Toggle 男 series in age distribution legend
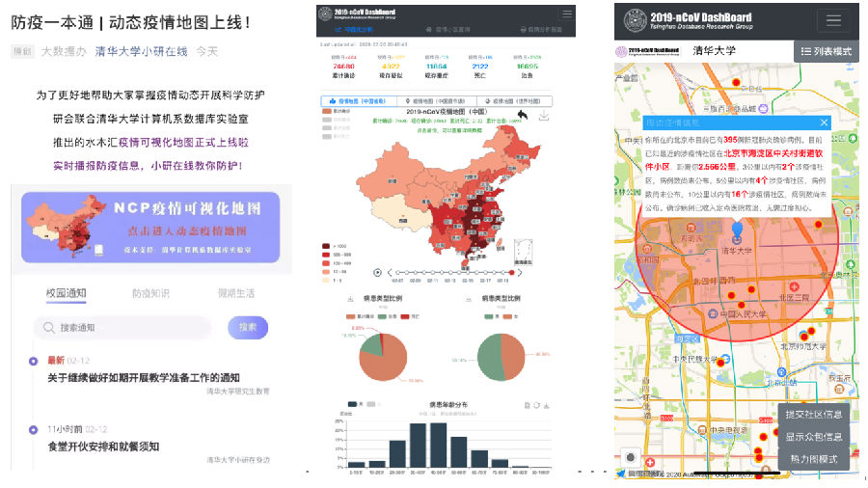This screenshot has height=488, width=868. point(355,404)
